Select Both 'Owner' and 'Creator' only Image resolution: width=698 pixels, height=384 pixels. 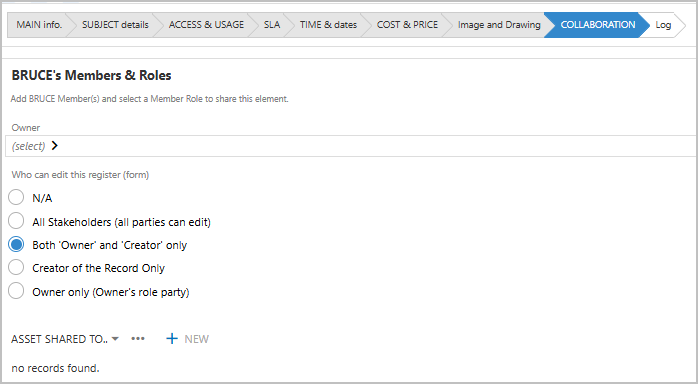pyautogui.click(x=16, y=244)
